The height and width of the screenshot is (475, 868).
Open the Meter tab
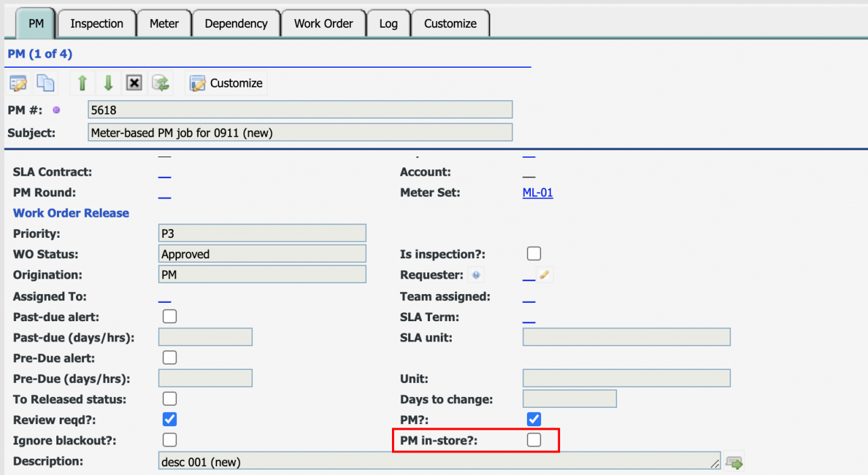coord(164,24)
